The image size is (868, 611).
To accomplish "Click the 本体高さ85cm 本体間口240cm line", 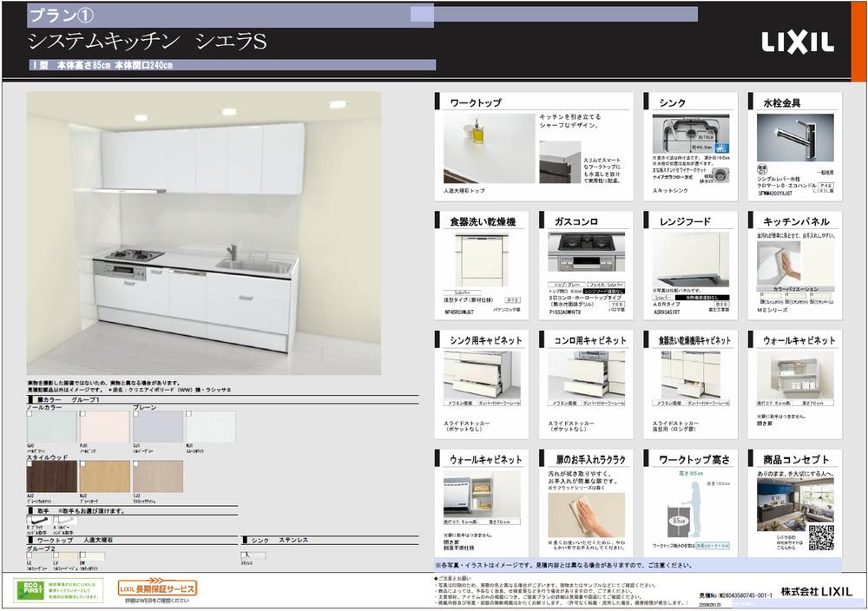I will point(115,65).
